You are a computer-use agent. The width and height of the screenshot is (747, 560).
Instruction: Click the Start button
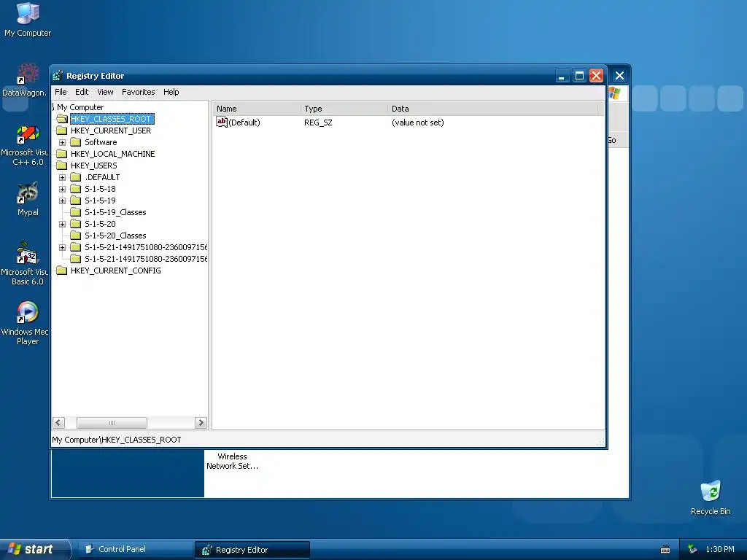pos(34,549)
